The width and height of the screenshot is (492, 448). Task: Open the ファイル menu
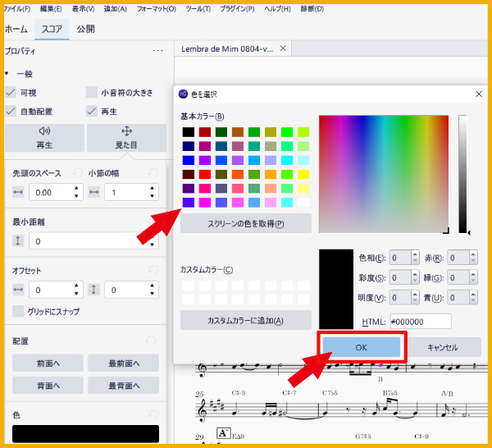pyautogui.click(x=17, y=9)
